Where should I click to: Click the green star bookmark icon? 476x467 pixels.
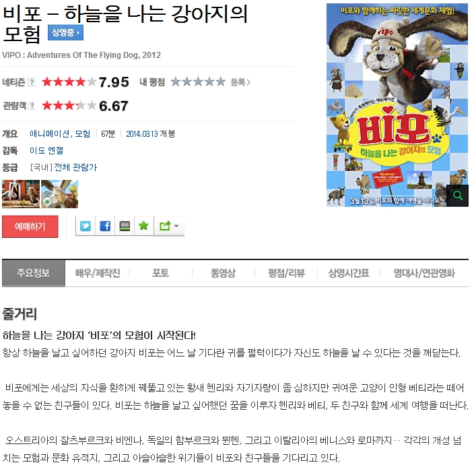143,226
